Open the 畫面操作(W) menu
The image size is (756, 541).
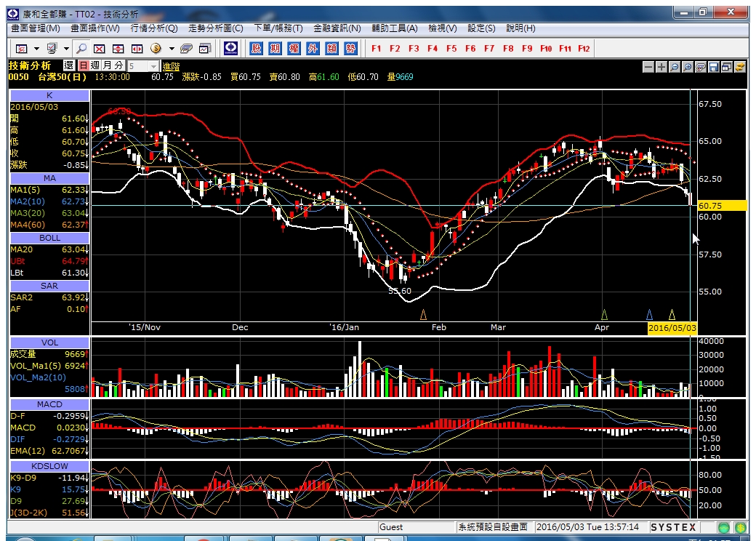click(x=95, y=28)
